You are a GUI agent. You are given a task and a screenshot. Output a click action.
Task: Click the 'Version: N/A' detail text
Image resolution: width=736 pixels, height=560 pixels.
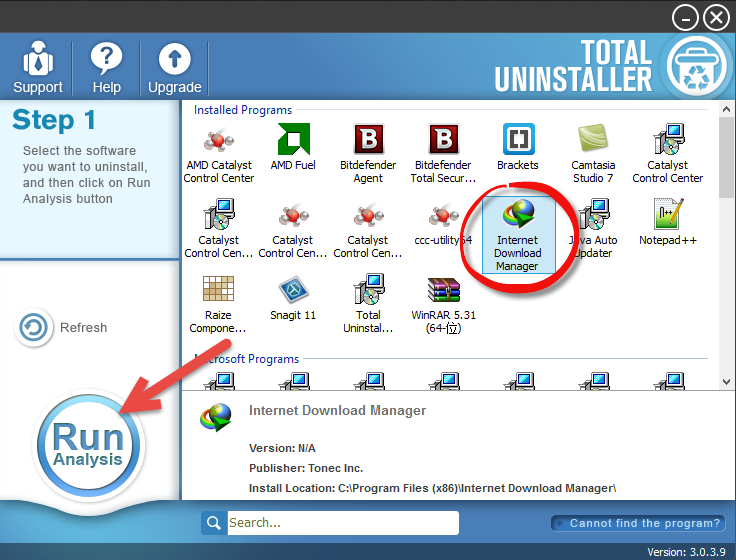tap(282, 448)
